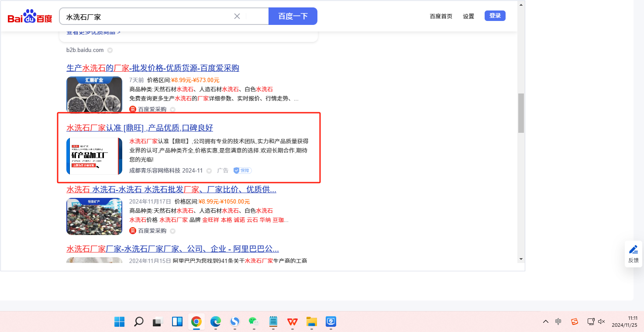Click the 保障 shield badge on the ad

click(x=242, y=170)
